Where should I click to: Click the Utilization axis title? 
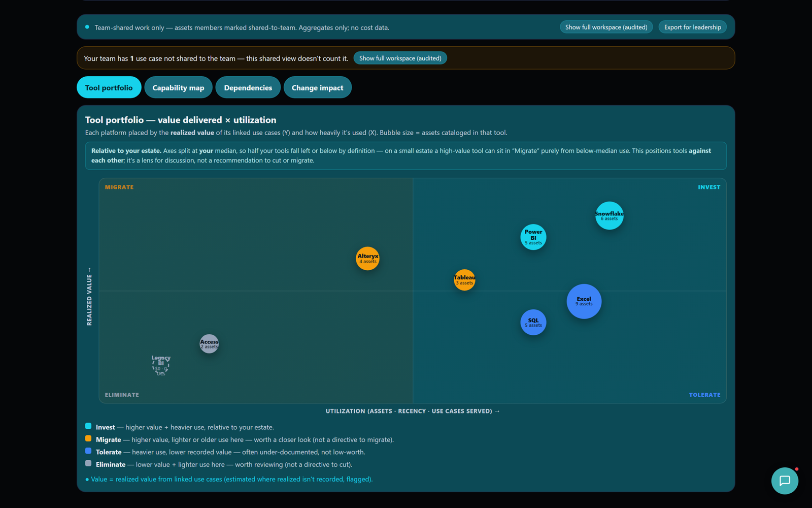[x=413, y=411]
